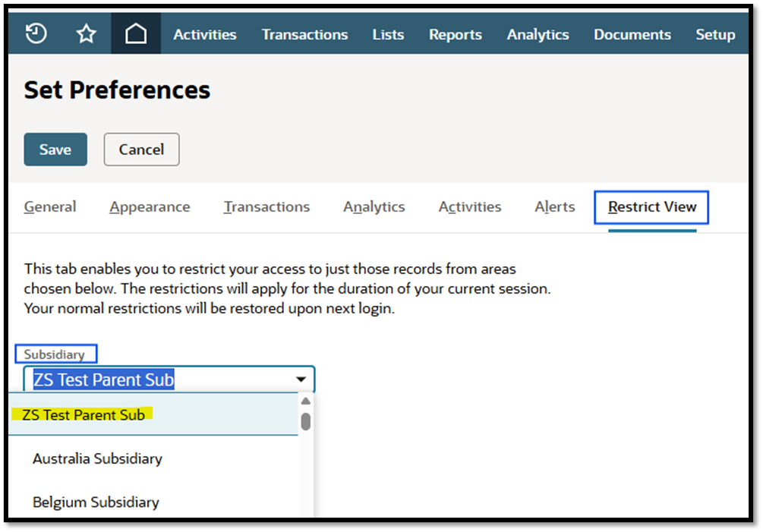763x532 pixels.
Task: Click the Shortcuts star icon
Action: point(87,34)
